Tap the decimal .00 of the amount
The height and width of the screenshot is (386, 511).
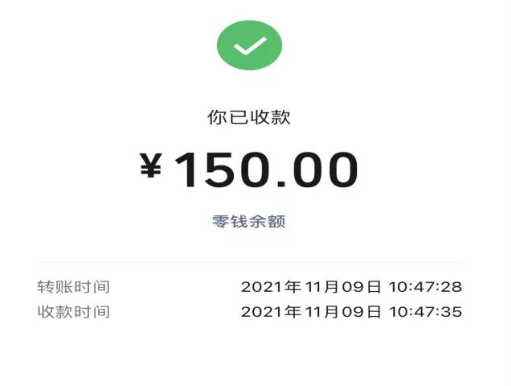[318, 169]
